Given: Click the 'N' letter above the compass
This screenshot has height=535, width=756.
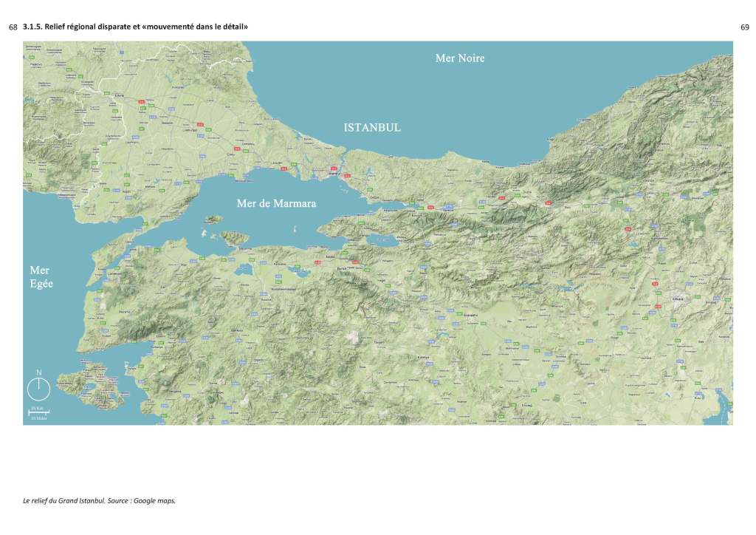Looking at the screenshot, I should 38,372.
